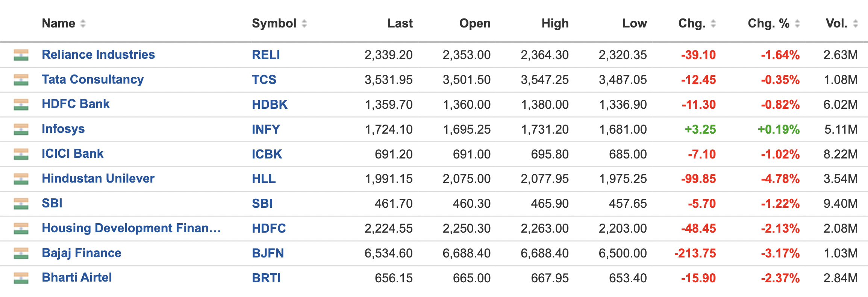This screenshot has height=297, width=868.
Task: Sort by Vol. using its arrows
Action: click(856, 24)
